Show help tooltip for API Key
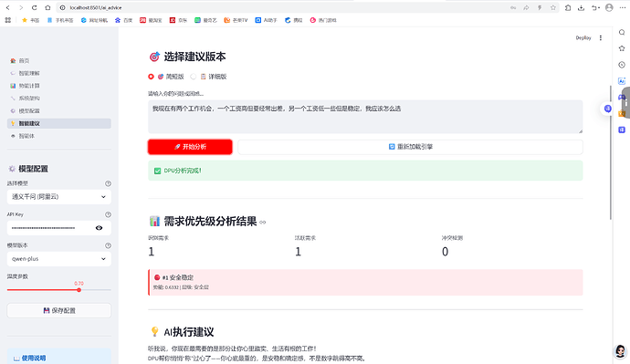The width and height of the screenshot is (630, 364). [108, 214]
